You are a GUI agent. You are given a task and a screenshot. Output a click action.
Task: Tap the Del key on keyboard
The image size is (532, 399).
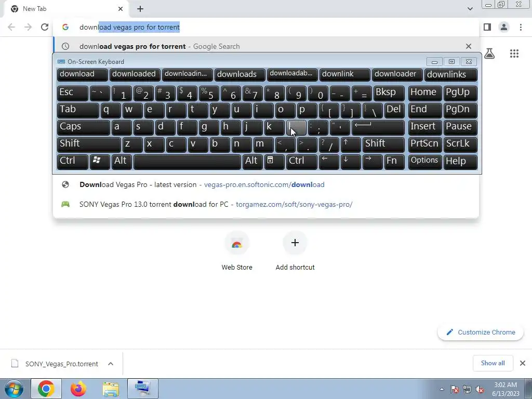395,110
